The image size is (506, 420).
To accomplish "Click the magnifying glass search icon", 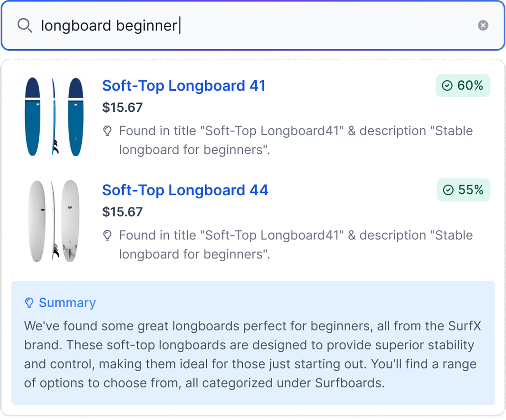I will [25, 25].
